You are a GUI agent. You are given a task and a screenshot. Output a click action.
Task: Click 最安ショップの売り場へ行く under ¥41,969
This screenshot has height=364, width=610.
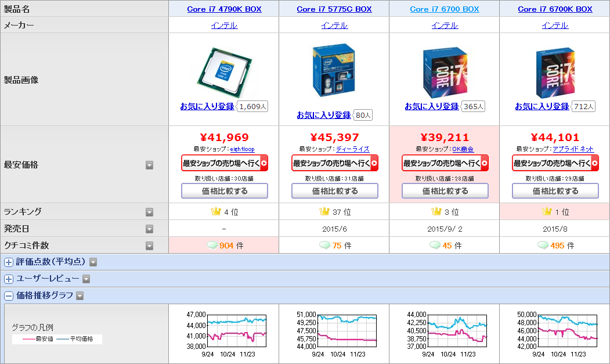[225, 163]
